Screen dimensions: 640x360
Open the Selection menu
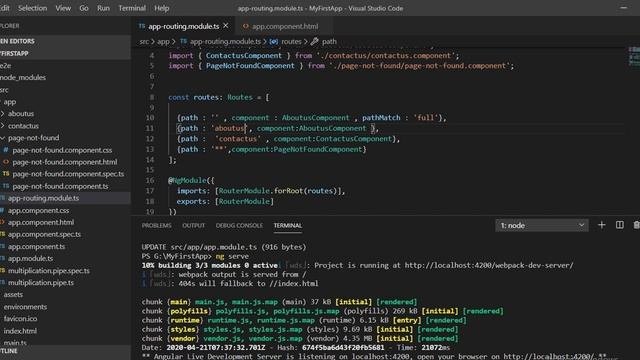(x=32, y=8)
